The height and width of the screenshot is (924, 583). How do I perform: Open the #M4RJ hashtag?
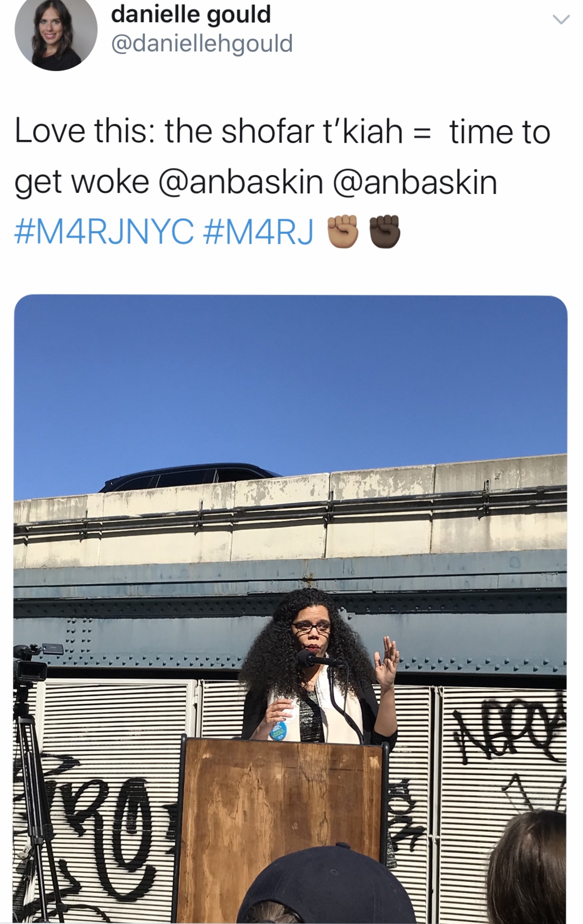coord(259,231)
